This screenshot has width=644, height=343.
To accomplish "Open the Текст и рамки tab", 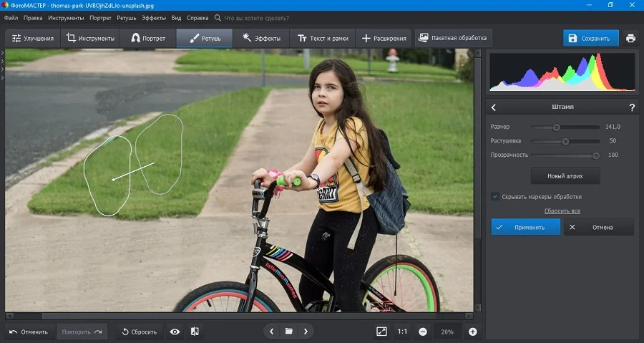I will click(x=323, y=38).
